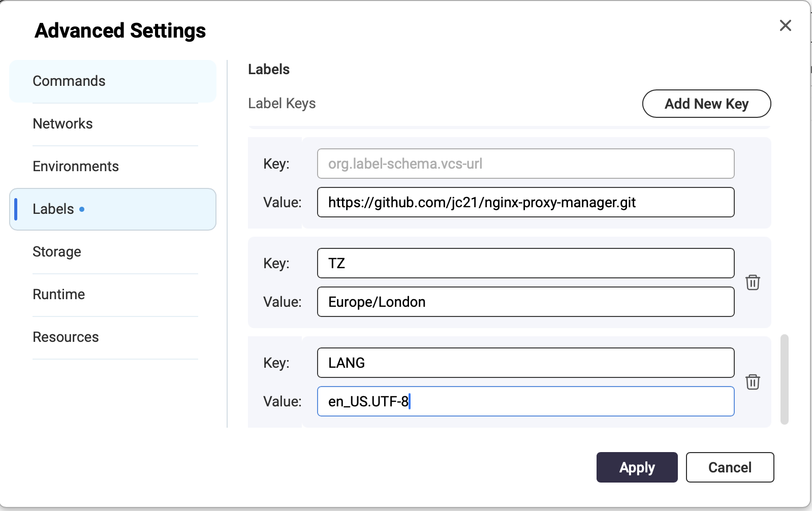
Task: Cancel the settings changes
Action: tap(730, 467)
